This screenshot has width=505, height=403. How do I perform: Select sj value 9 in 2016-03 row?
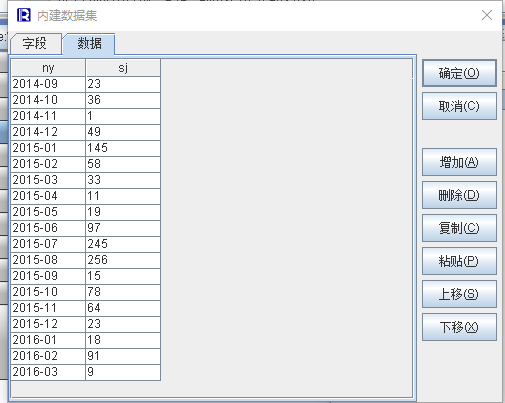123,372
